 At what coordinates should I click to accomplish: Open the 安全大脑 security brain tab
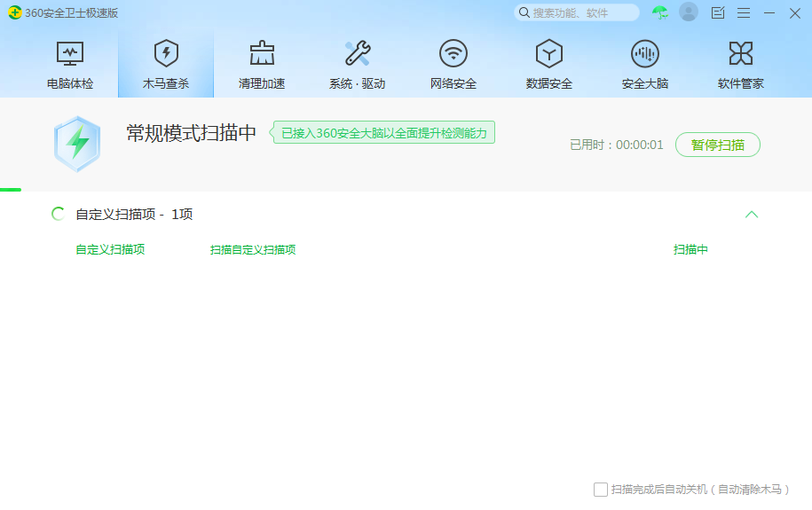pyautogui.click(x=645, y=65)
